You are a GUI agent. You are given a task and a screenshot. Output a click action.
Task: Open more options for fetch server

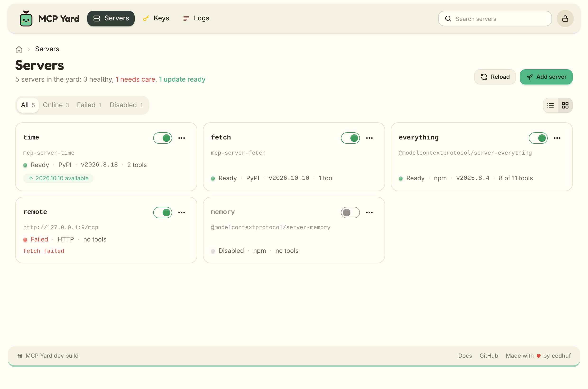pos(369,138)
